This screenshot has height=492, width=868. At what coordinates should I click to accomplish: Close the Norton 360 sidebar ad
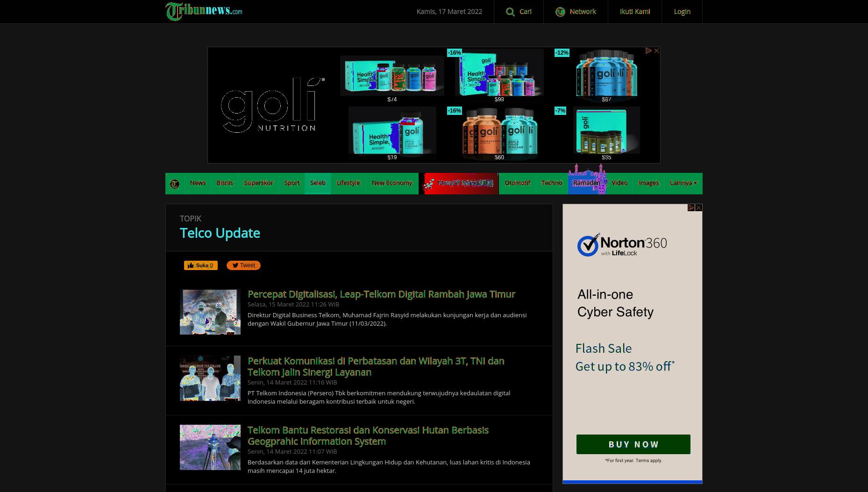698,207
